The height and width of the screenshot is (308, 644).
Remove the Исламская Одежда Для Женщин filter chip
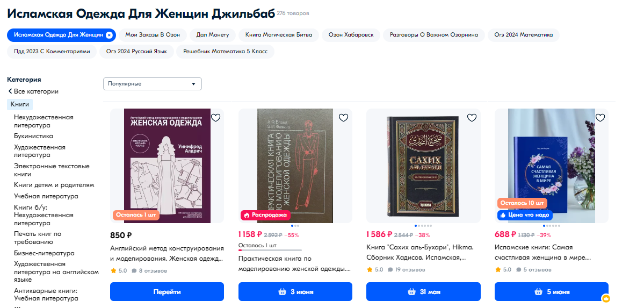tap(109, 35)
